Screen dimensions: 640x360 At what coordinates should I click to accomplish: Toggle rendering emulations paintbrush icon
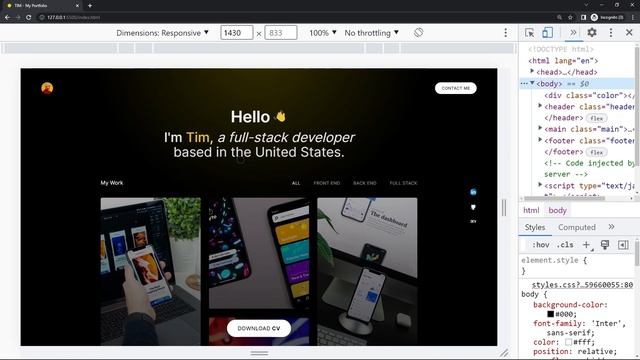coord(605,245)
